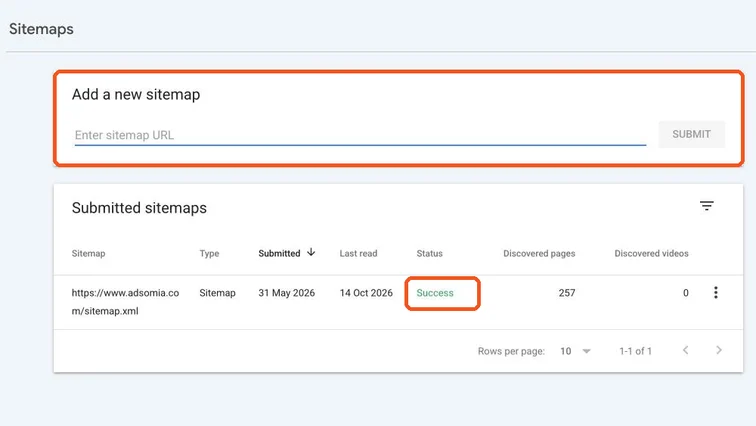Select the 14 Oct 2026 last read date

pos(366,293)
